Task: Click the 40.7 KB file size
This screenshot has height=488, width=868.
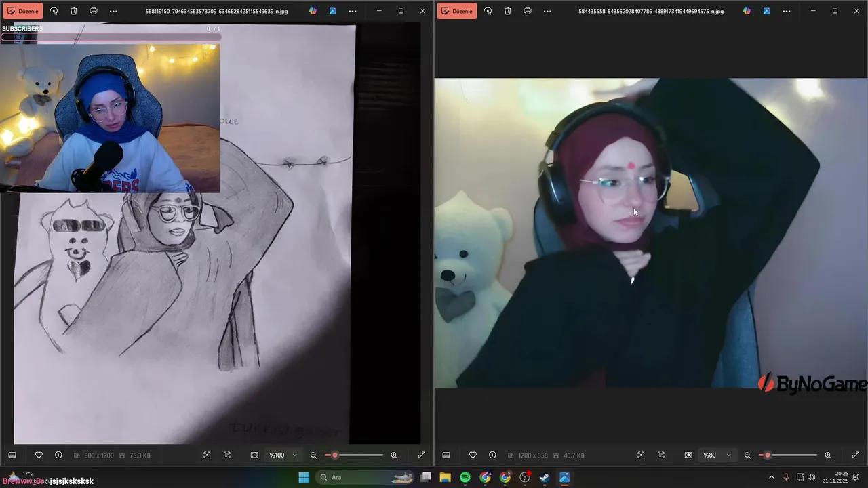Action: (x=574, y=455)
